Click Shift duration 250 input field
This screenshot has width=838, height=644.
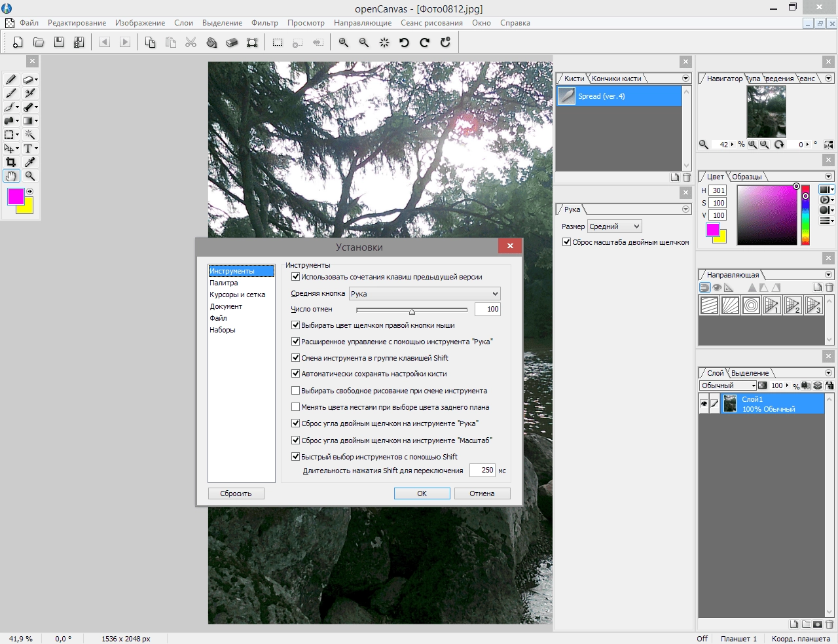click(x=483, y=470)
